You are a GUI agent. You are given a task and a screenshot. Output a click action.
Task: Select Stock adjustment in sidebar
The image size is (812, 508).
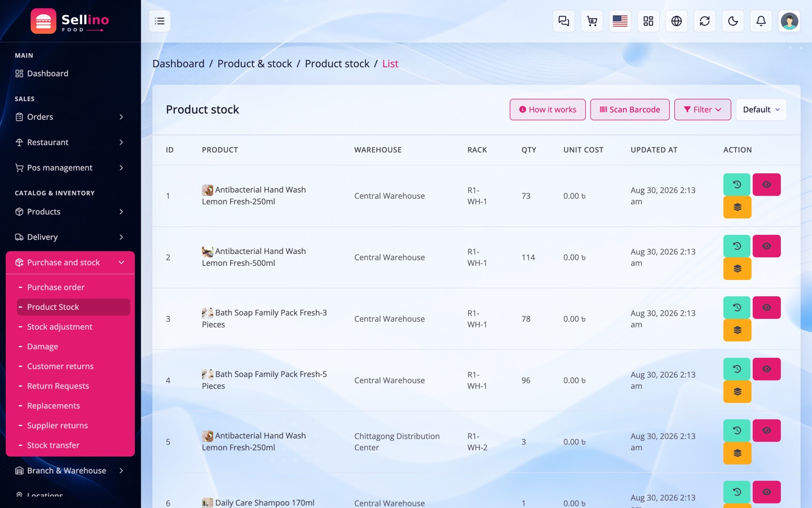click(x=73, y=327)
